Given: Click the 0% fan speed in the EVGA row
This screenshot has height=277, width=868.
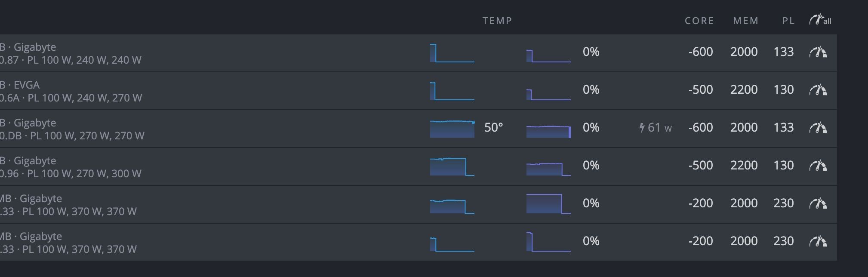Looking at the screenshot, I should pyautogui.click(x=591, y=90).
